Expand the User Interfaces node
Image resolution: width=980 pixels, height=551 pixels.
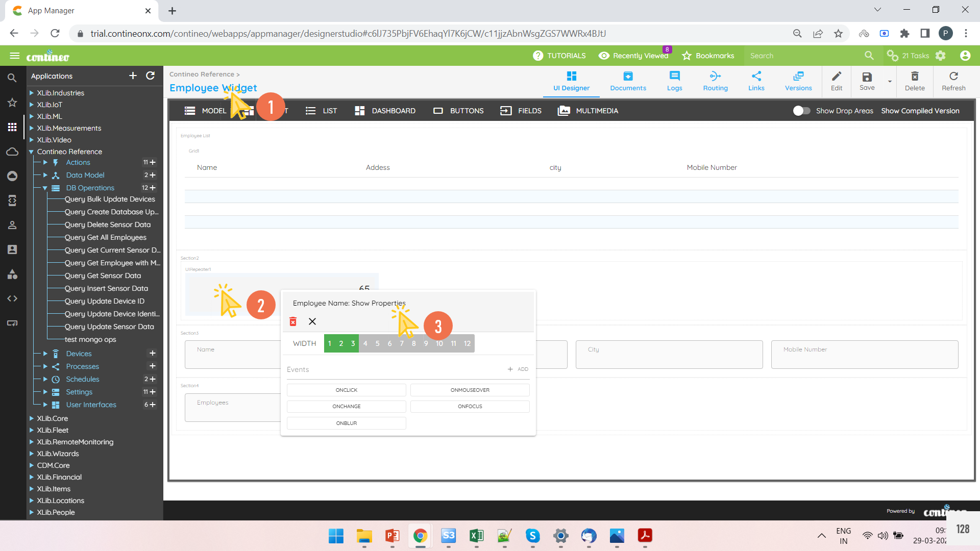(x=45, y=405)
